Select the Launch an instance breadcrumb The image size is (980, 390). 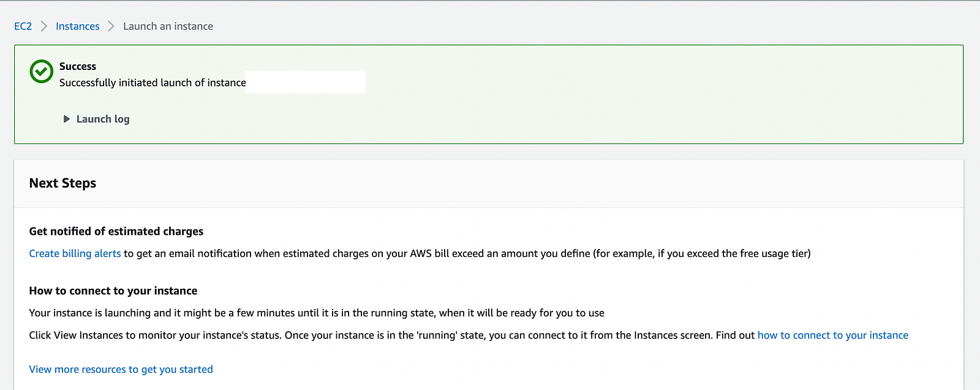tap(168, 26)
